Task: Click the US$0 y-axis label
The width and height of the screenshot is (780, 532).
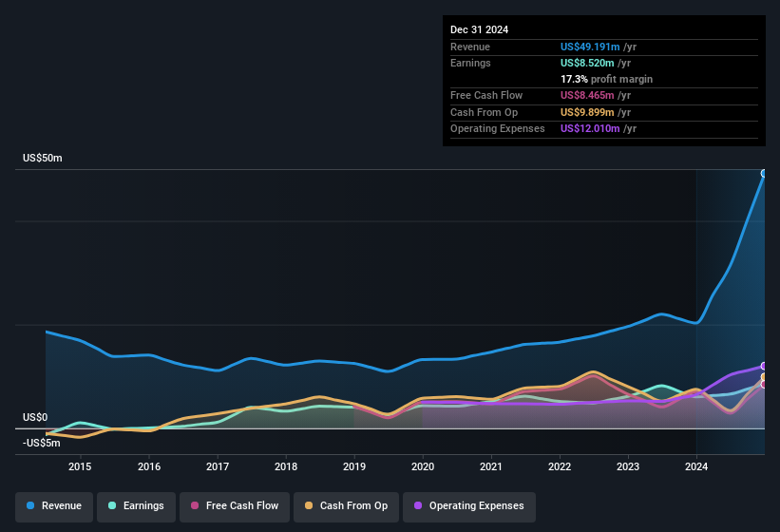Action: coord(35,417)
